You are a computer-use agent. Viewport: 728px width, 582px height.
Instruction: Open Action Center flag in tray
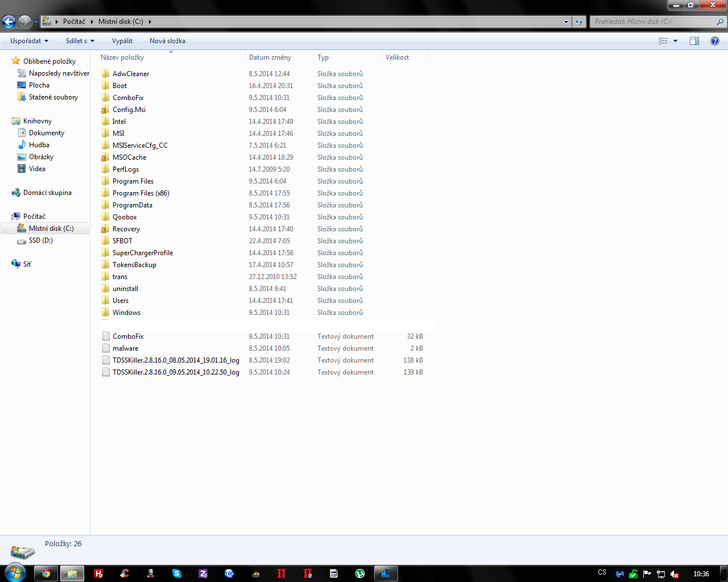tap(647, 574)
